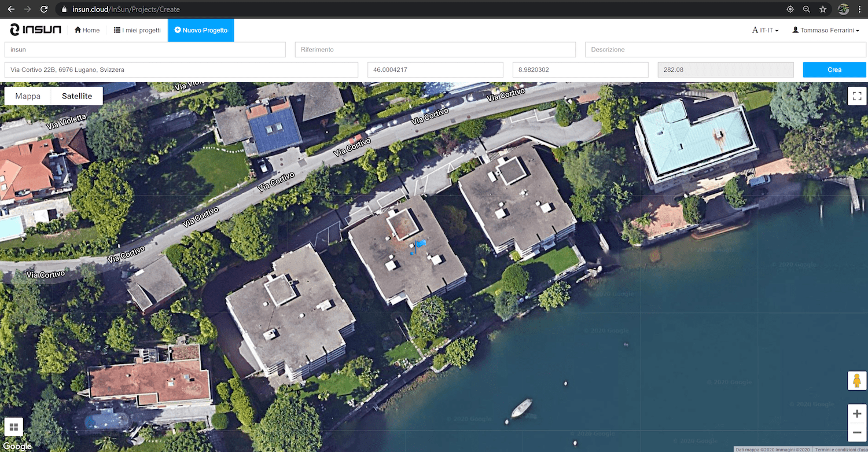Toggle fullscreen map view
The width and height of the screenshot is (868, 452).
coord(857,96)
